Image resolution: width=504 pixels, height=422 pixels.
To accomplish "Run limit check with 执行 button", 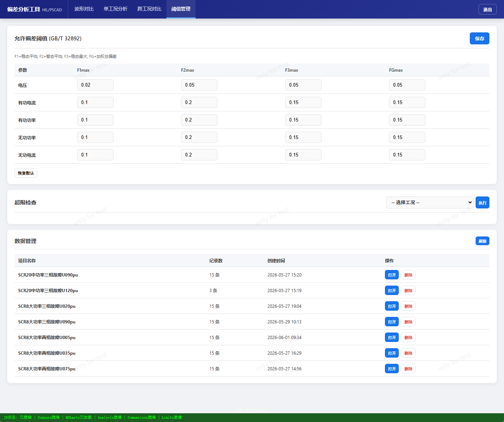I will pyautogui.click(x=482, y=203).
